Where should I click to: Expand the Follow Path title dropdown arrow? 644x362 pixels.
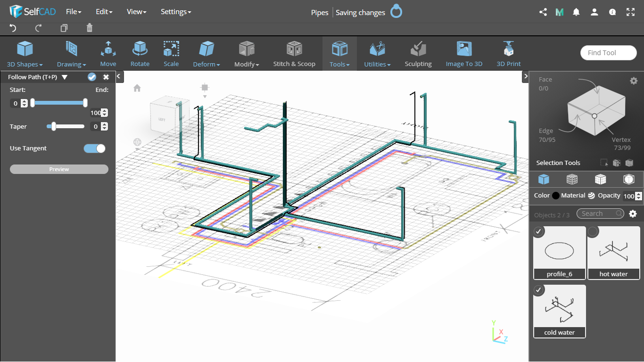(65, 77)
